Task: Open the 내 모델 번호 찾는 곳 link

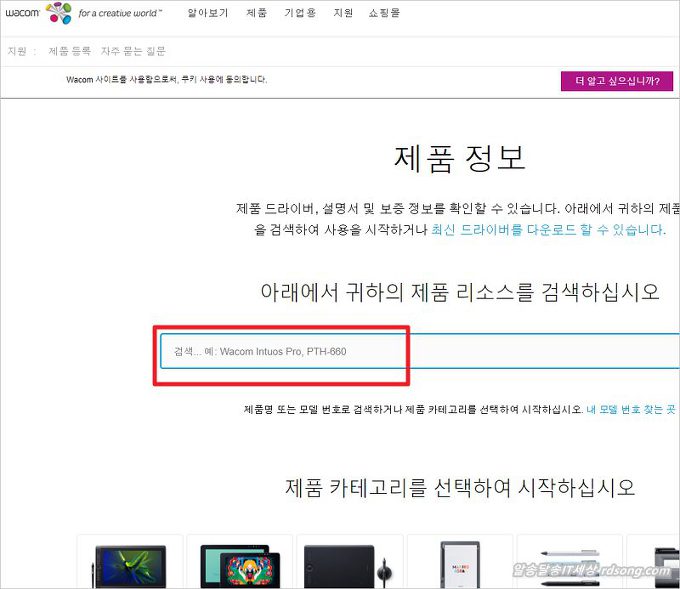Action: 631,409
